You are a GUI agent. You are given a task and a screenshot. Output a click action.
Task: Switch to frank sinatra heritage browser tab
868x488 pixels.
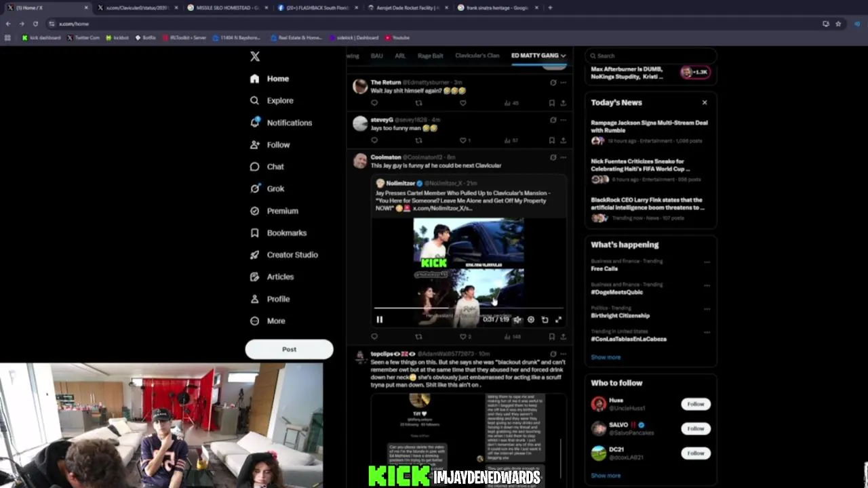pyautogui.click(x=497, y=7)
